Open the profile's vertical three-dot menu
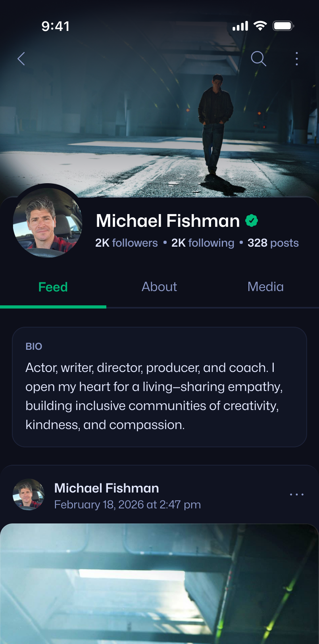The height and width of the screenshot is (644, 319). [297, 59]
